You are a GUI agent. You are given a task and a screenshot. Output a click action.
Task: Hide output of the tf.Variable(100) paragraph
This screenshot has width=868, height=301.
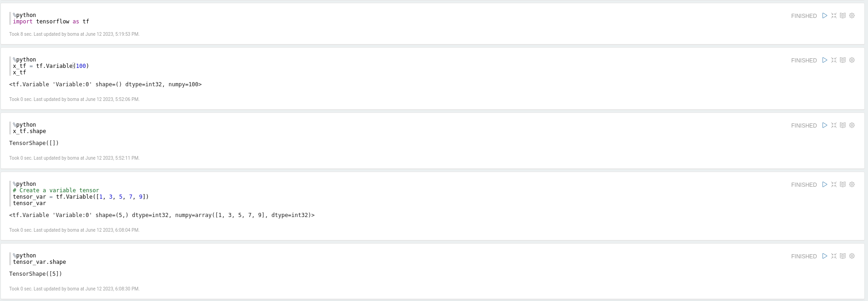(843, 60)
